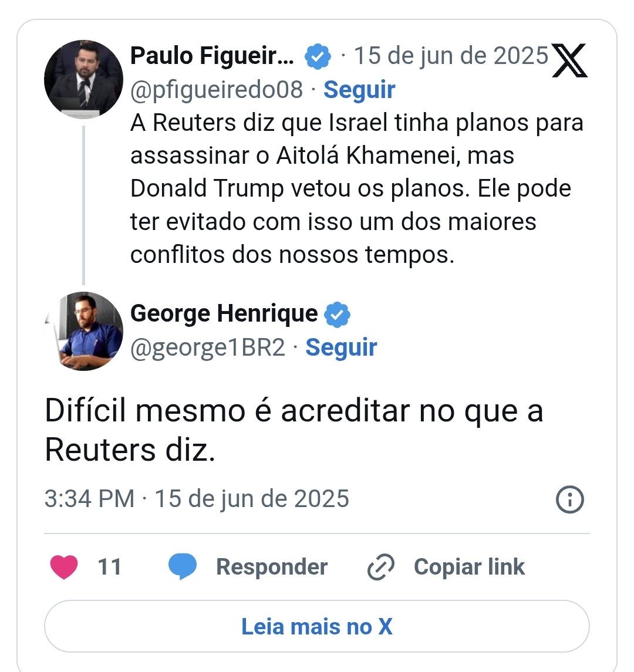Follow @pfigueiredo08 with the Seguir link

pyautogui.click(x=359, y=90)
